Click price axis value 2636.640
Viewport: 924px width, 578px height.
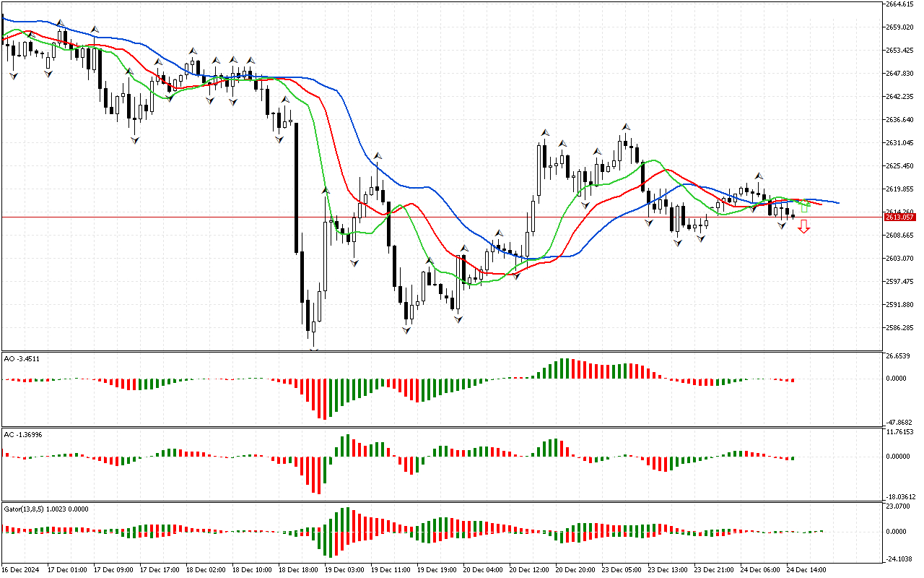[900, 120]
